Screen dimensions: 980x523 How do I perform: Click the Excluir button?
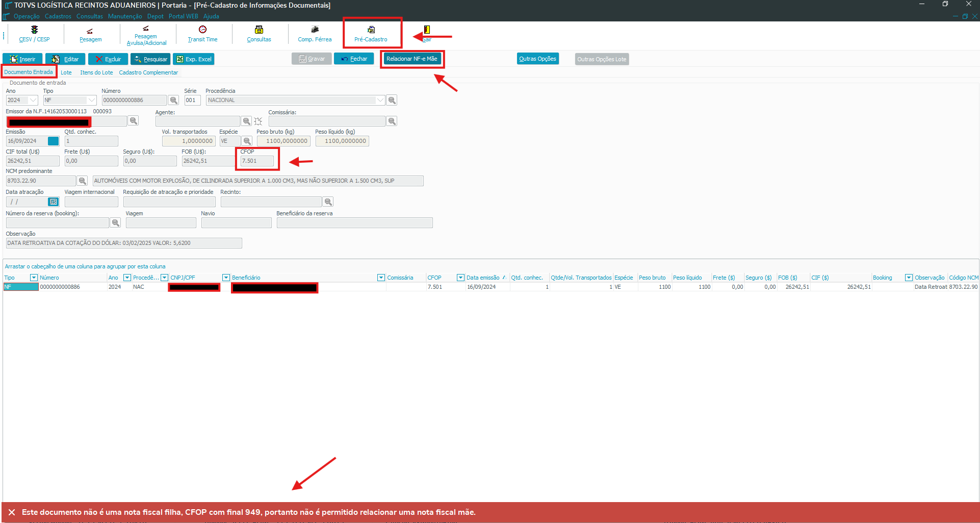tap(108, 59)
